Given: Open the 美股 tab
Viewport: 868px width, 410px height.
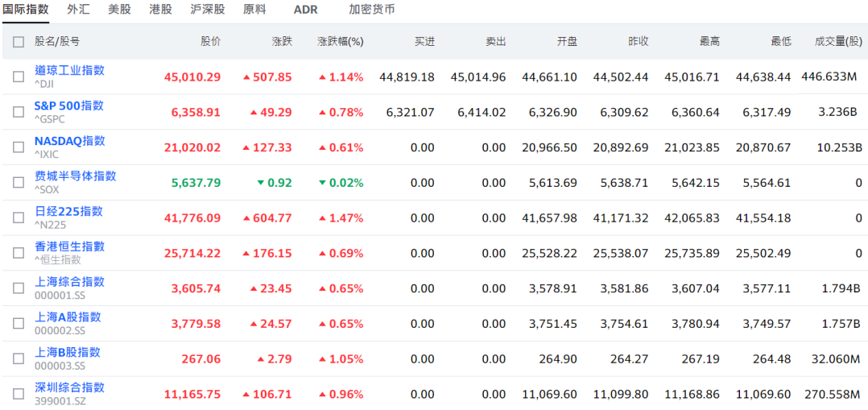Looking at the screenshot, I should pos(119,10).
